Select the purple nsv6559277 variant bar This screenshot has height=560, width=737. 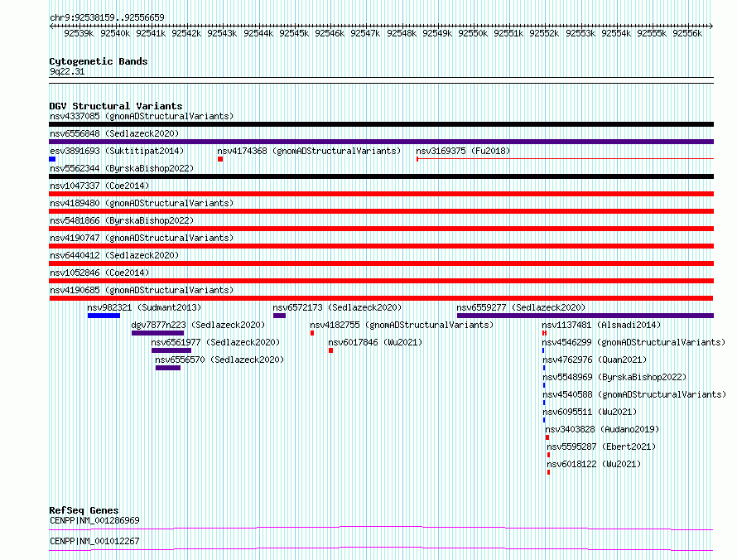[x=585, y=316]
